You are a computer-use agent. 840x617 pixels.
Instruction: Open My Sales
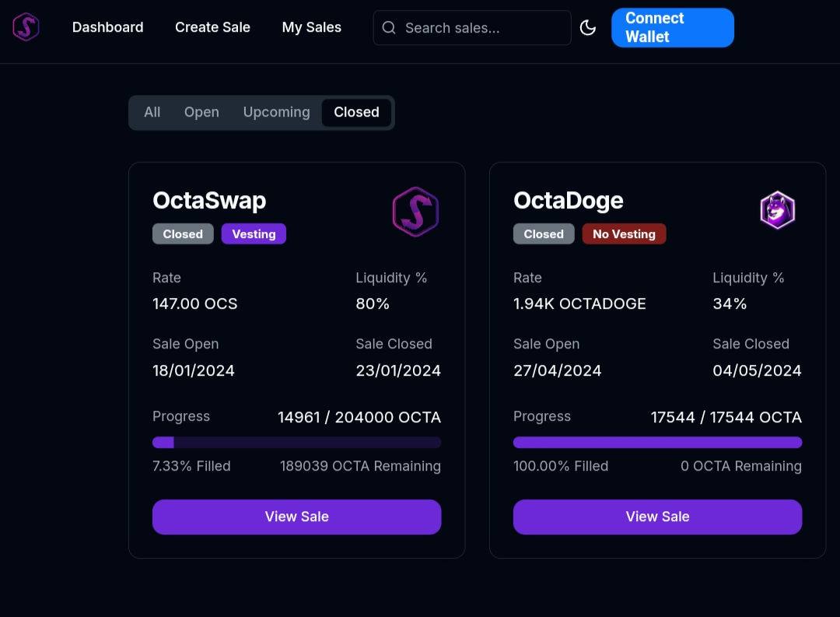point(312,27)
